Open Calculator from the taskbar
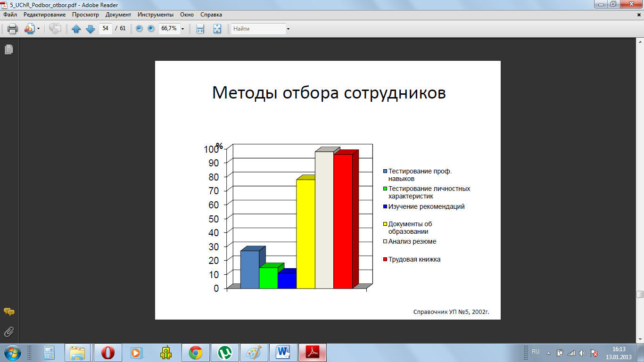This screenshot has width=644, height=362. [x=50, y=353]
